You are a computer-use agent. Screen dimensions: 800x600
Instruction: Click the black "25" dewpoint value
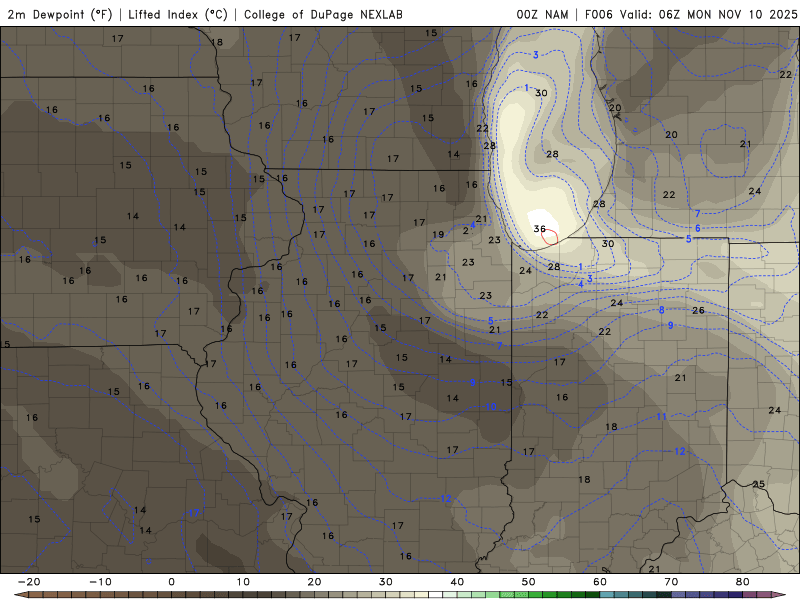point(759,484)
